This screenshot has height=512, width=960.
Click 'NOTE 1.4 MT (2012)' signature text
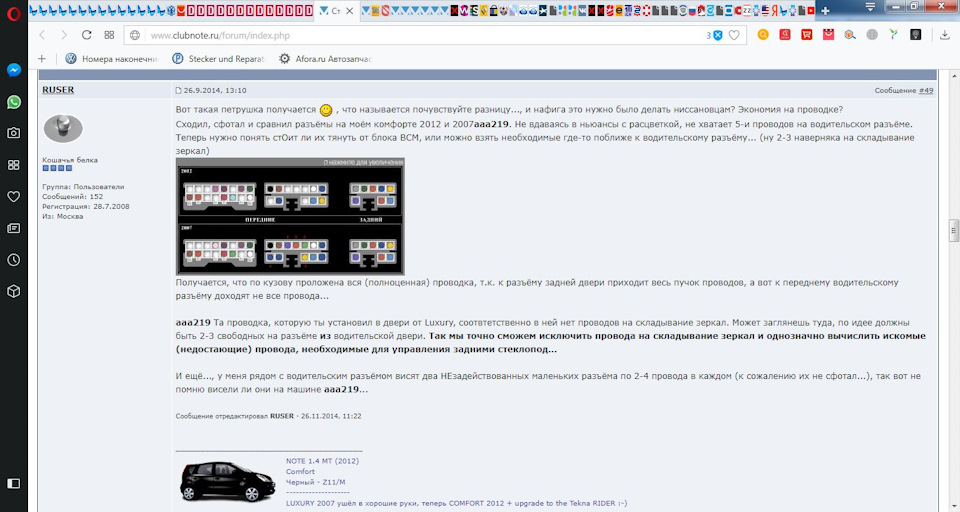[x=322, y=461]
